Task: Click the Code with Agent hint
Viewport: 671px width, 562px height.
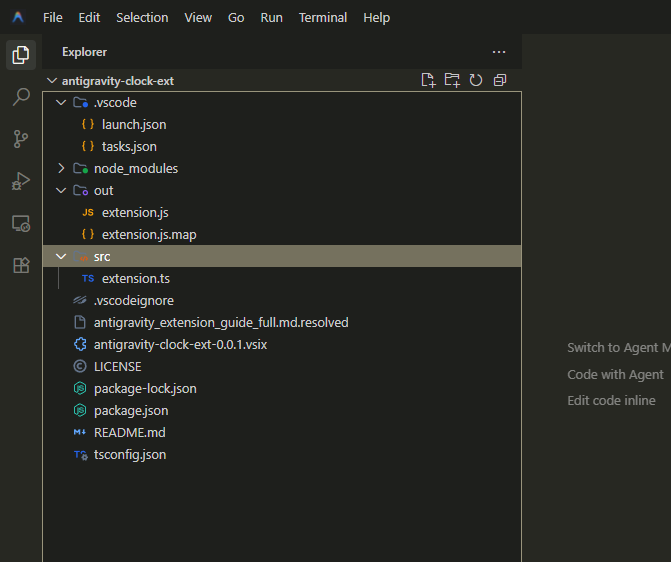Action: pyautogui.click(x=615, y=375)
